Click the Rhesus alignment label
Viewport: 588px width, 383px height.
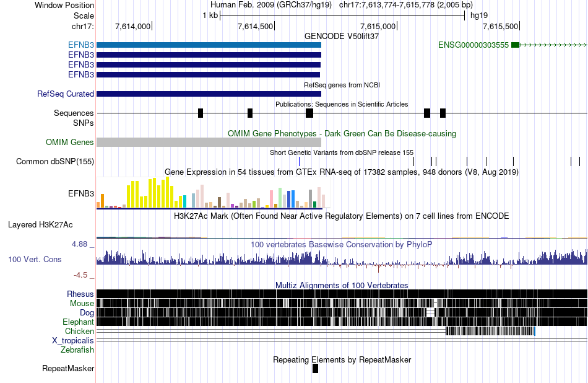80,294
